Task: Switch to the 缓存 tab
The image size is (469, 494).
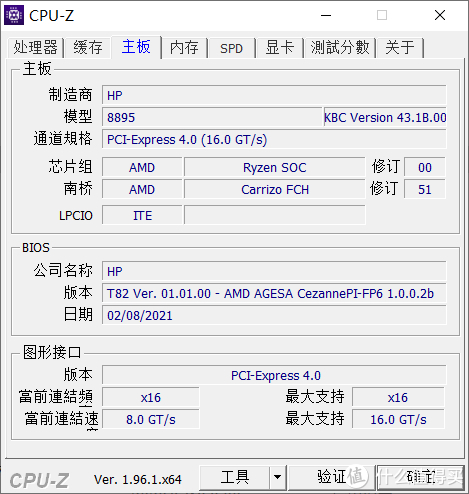Action: point(88,47)
